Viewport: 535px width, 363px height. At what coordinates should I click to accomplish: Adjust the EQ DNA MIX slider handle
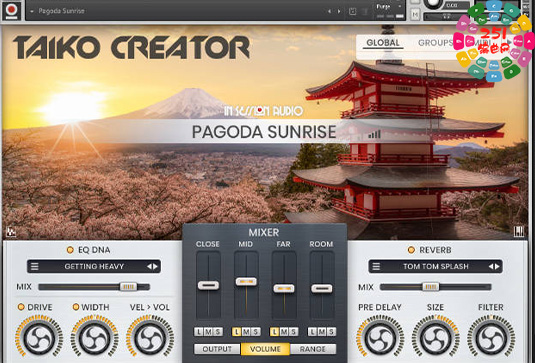coord(128,287)
